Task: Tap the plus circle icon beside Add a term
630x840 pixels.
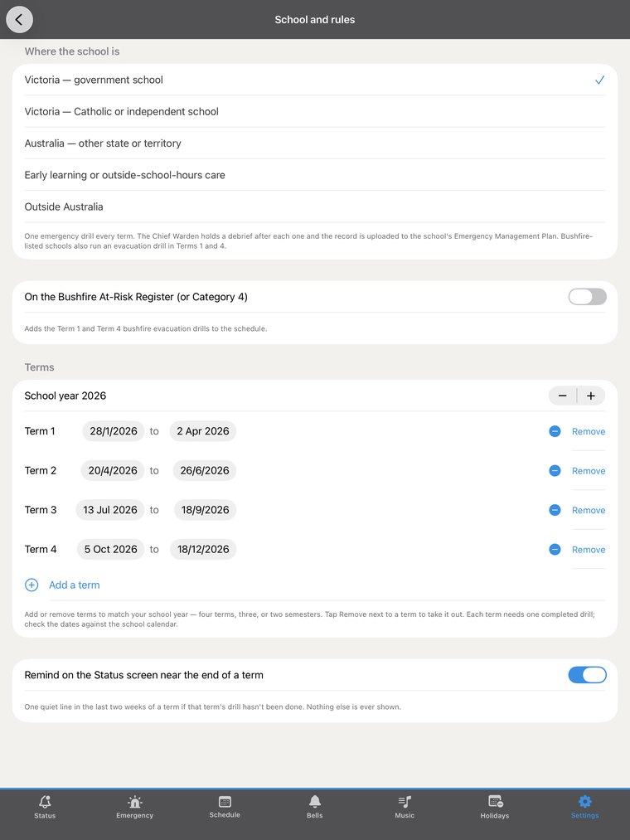Action: pyautogui.click(x=31, y=585)
